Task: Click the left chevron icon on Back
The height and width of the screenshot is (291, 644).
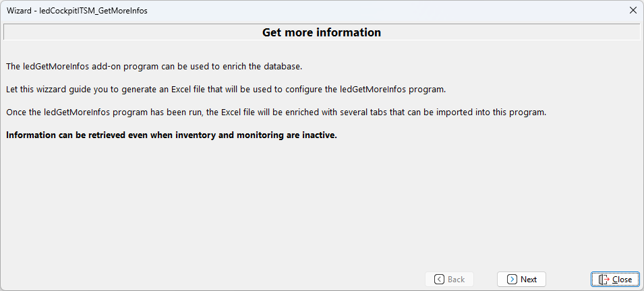Action: [x=439, y=279]
